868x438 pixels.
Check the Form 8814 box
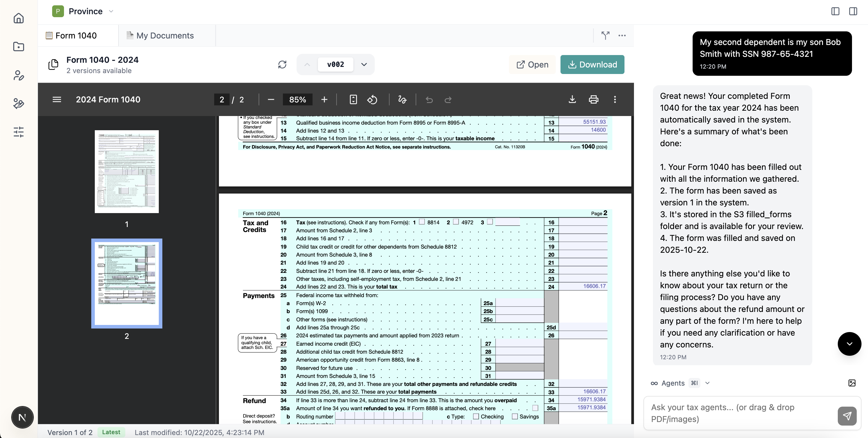[x=422, y=222]
